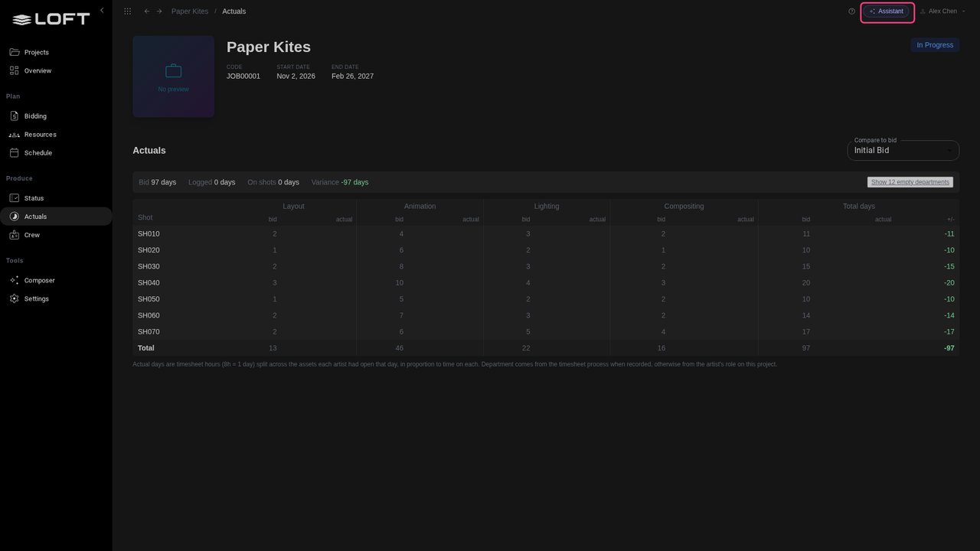Open the Paper Kites breadcrumb link
This screenshot has height=551, width=980.
tap(190, 11)
